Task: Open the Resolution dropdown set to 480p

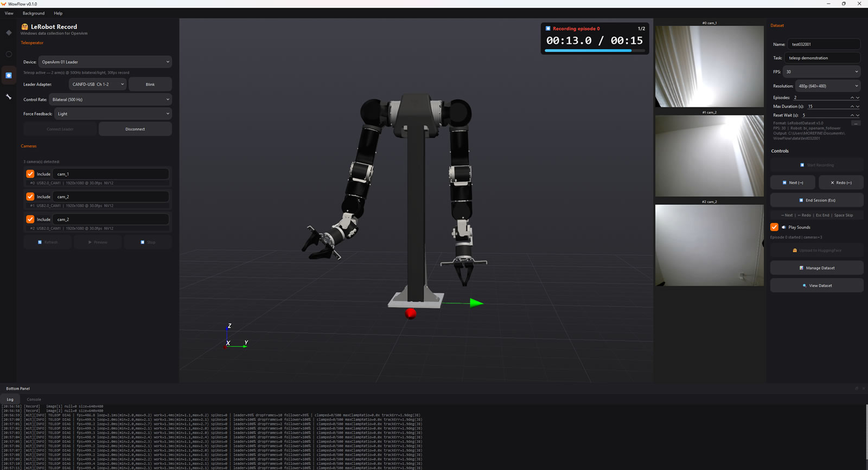Action: pyautogui.click(x=828, y=86)
